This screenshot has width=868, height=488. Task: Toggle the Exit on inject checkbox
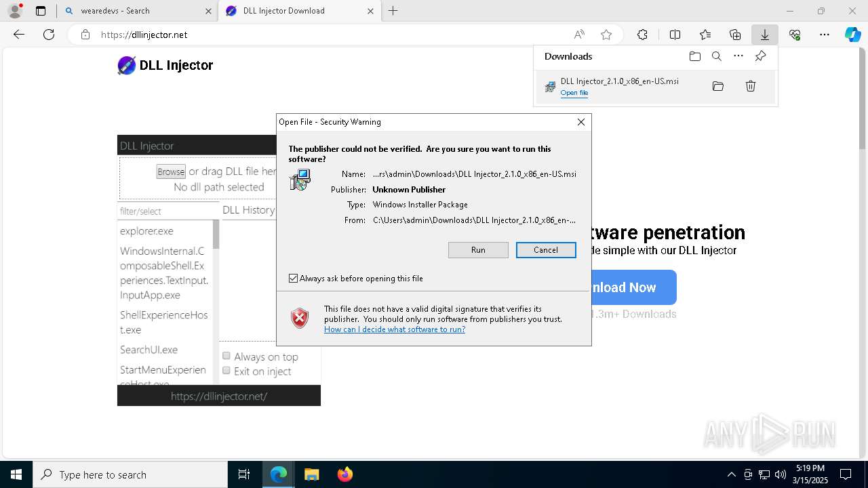click(x=226, y=371)
